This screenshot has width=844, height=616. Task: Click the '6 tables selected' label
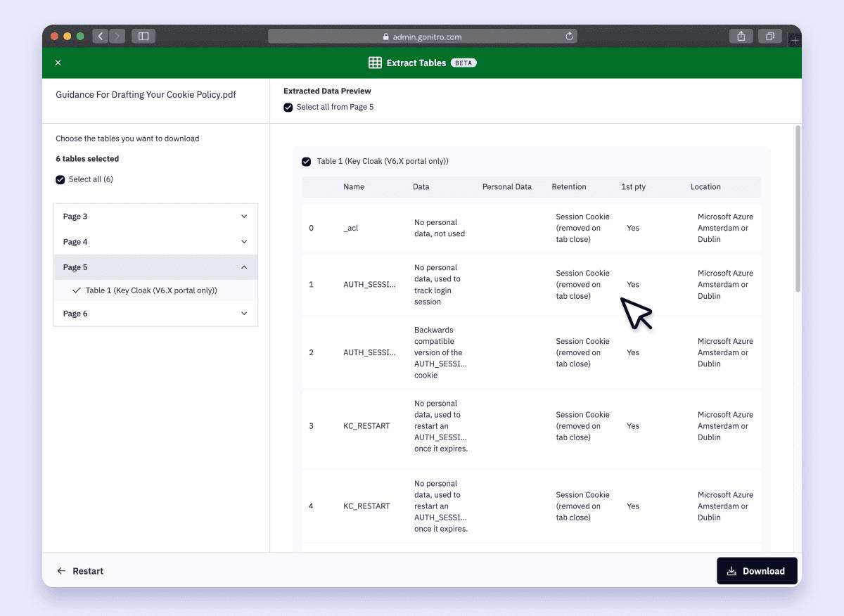[87, 159]
